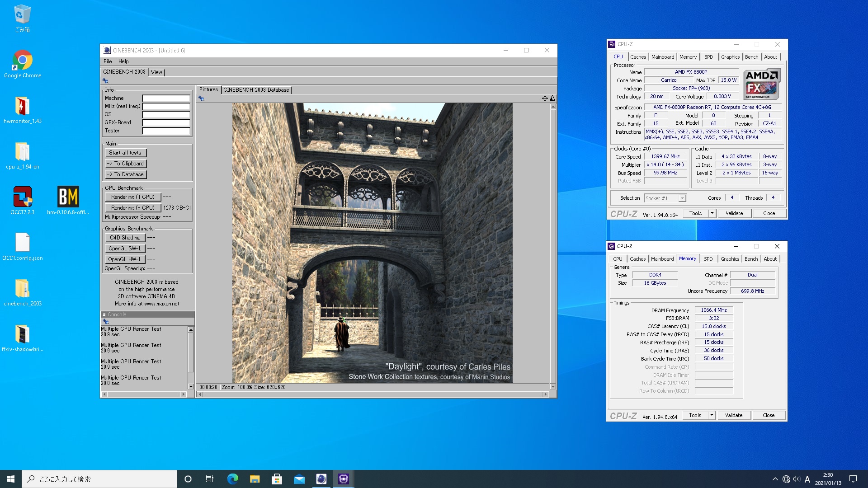Select the cinebench_2003 folder icon
The width and height of the screenshot is (868, 488).
[22, 292]
